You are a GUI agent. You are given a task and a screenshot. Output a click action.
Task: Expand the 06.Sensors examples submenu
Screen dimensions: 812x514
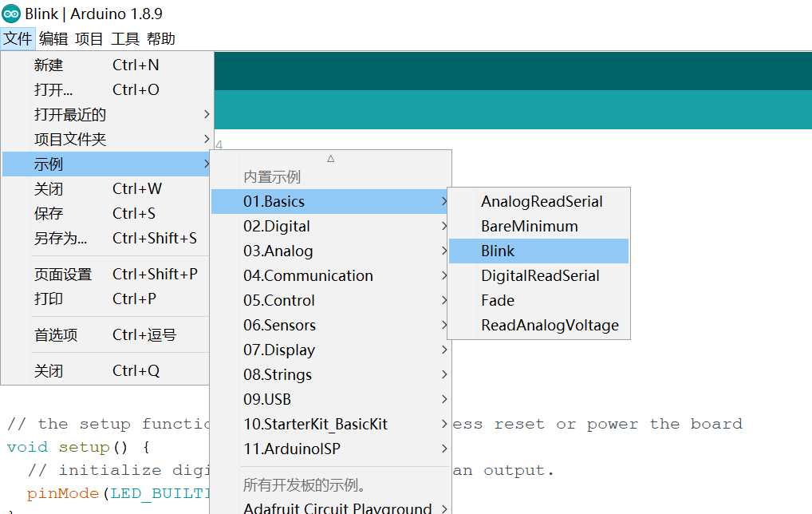coord(330,325)
